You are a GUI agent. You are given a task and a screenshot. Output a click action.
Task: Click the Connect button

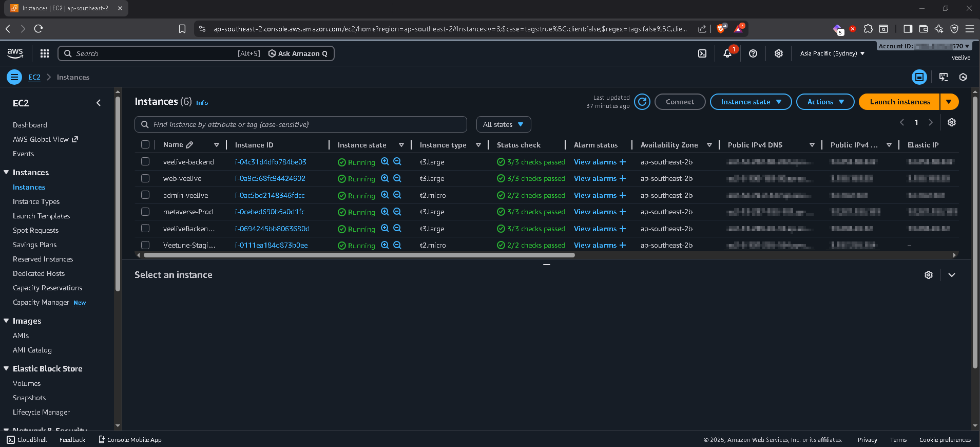pyautogui.click(x=680, y=102)
